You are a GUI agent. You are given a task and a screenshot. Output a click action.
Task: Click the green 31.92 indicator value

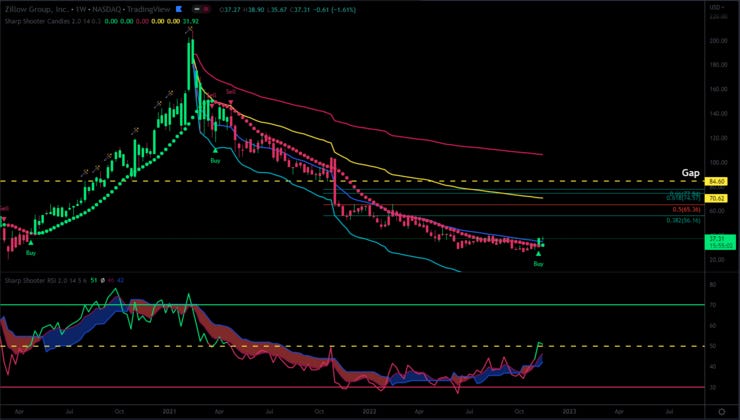point(191,21)
